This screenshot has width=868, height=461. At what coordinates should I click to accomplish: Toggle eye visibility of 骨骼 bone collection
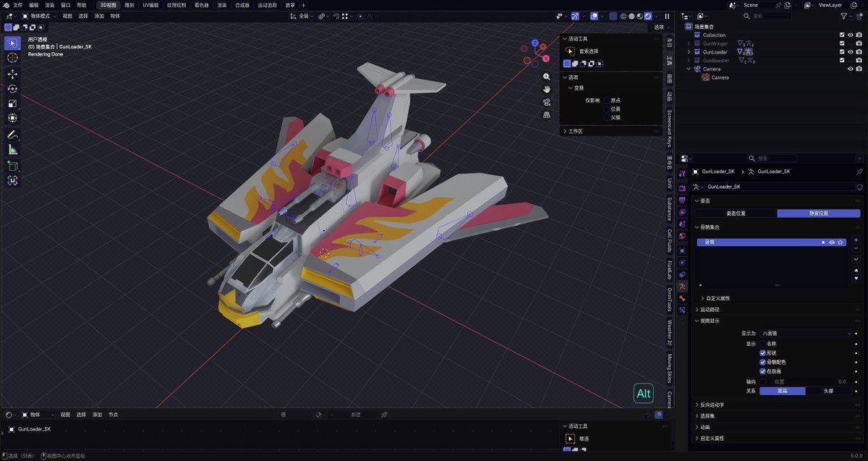832,242
